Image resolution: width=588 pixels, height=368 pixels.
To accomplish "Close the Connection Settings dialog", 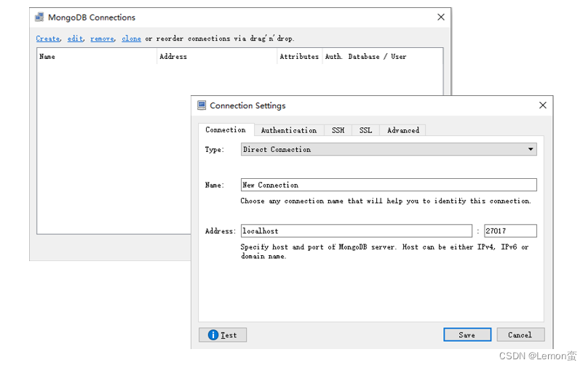I will tap(543, 105).
